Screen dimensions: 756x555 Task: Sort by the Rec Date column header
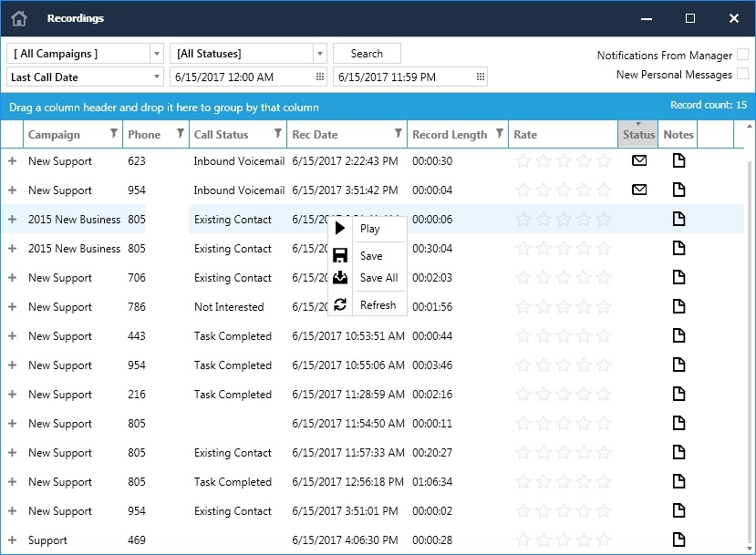pyautogui.click(x=315, y=134)
